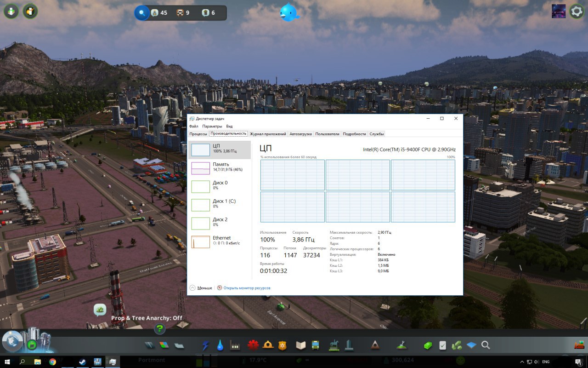Open the Healthcare menu
The image size is (588, 368).
[253, 345]
